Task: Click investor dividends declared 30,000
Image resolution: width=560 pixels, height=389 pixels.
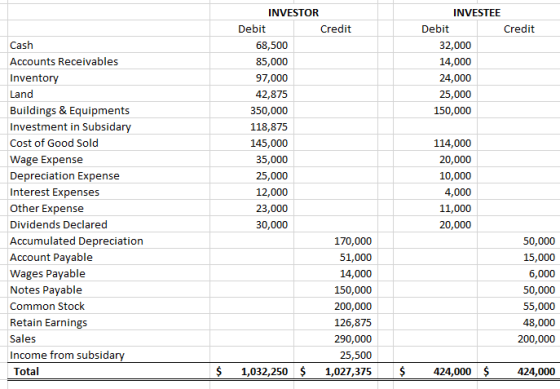Action: coord(272,225)
